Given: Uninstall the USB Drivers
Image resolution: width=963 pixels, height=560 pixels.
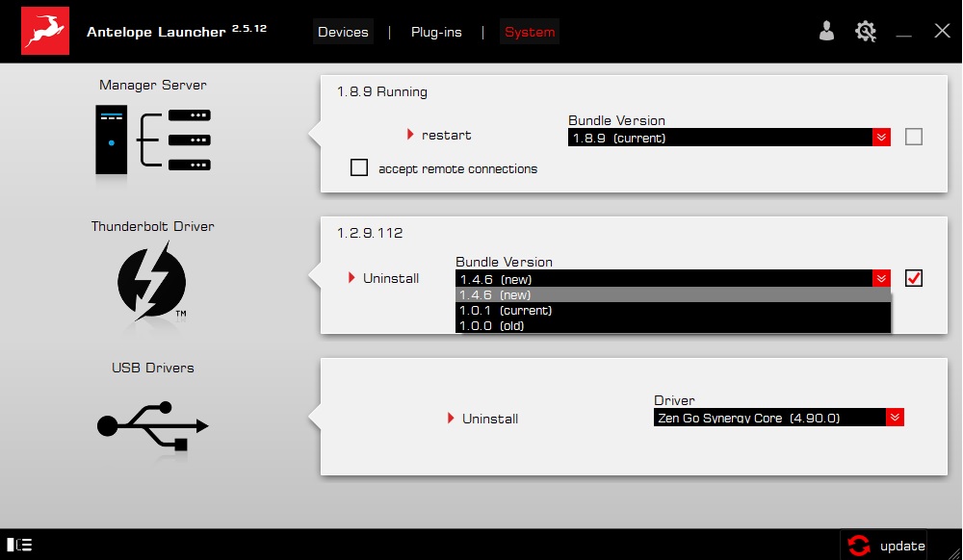Looking at the screenshot, I should pos(490,419).
